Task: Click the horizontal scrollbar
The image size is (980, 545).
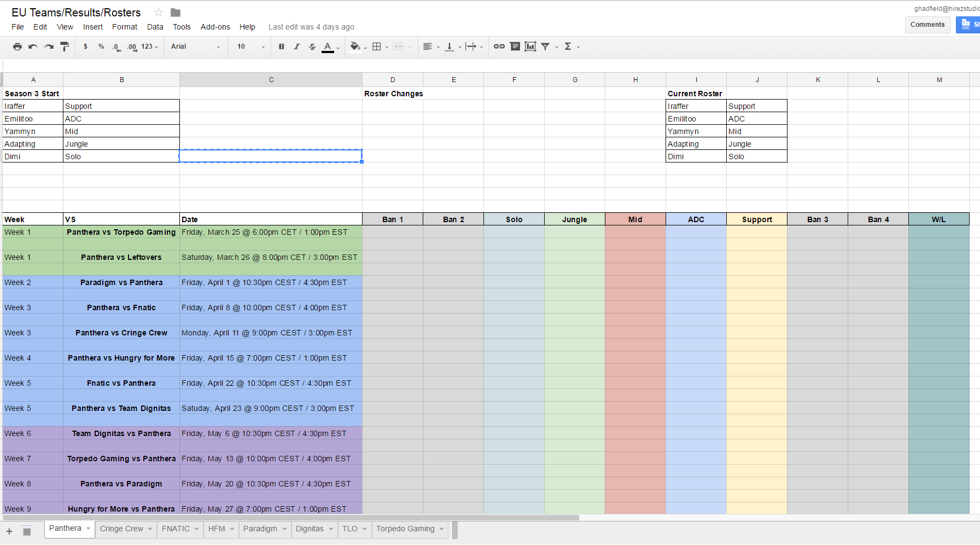Action: pos(290,517)
